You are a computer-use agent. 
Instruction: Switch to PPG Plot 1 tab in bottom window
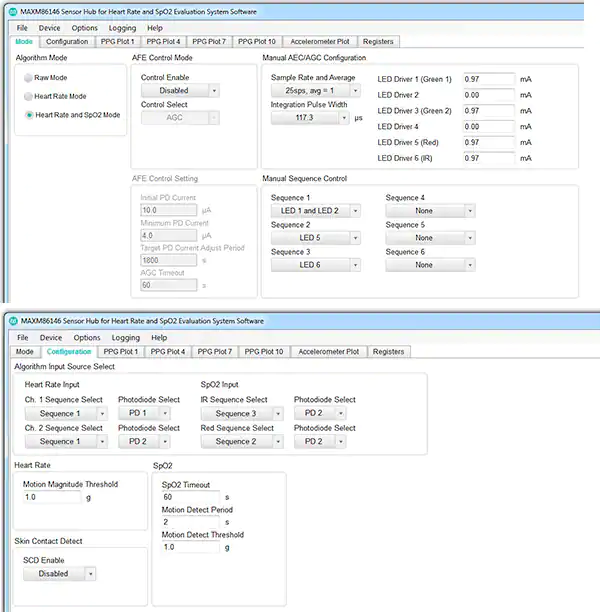[x=121, y=352]
